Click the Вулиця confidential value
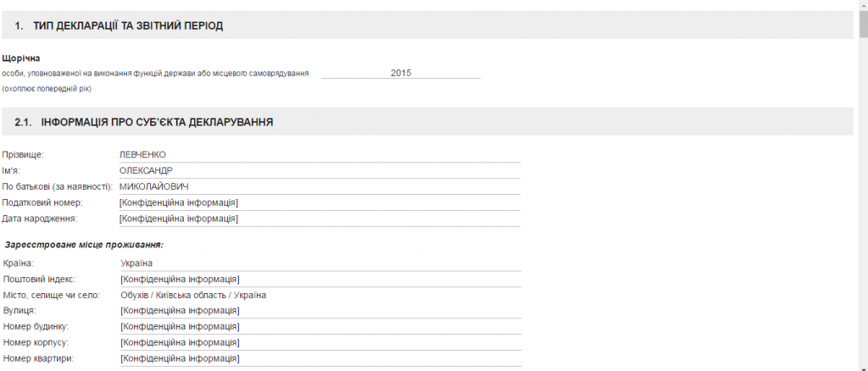 [320, 311]
